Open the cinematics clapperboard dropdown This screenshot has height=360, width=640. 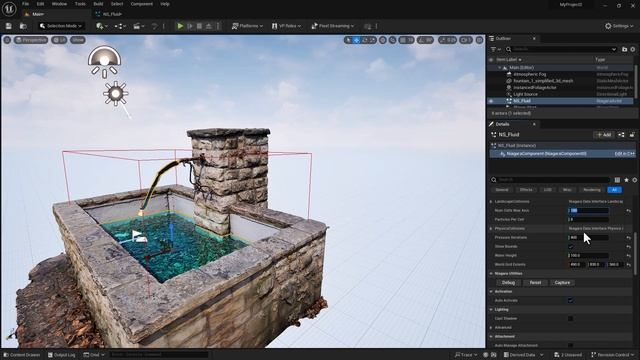click(x=139, y=26)
